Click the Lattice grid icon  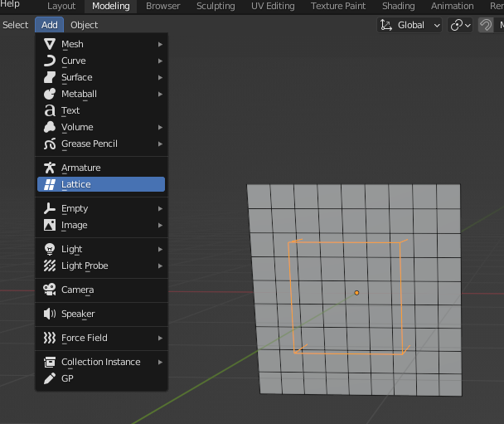click(x=50, y=184)
